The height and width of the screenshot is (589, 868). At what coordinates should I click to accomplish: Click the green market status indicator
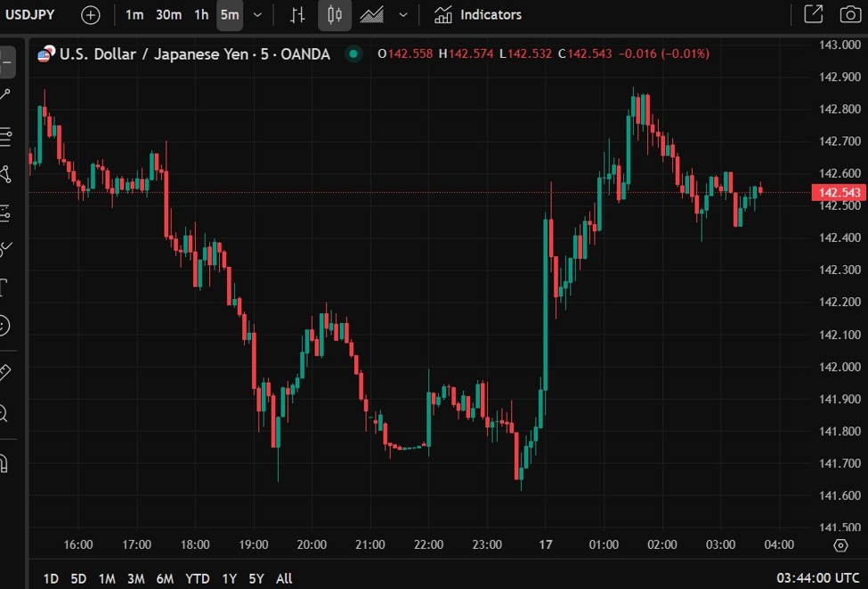pyautogui.click(x=354, y=54)
